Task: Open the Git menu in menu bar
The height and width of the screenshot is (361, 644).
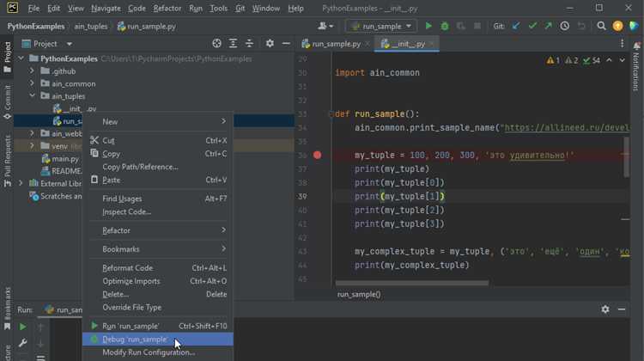Action: pos(240,9)
